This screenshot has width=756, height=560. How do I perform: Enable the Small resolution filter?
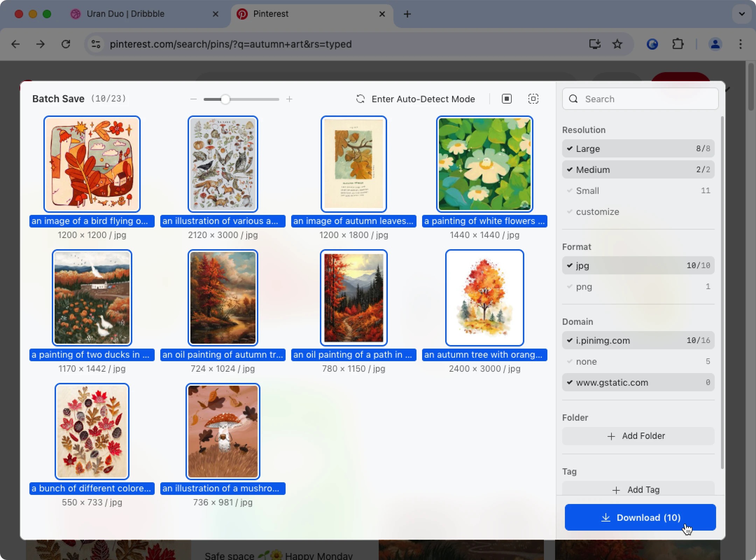[638, 191]
